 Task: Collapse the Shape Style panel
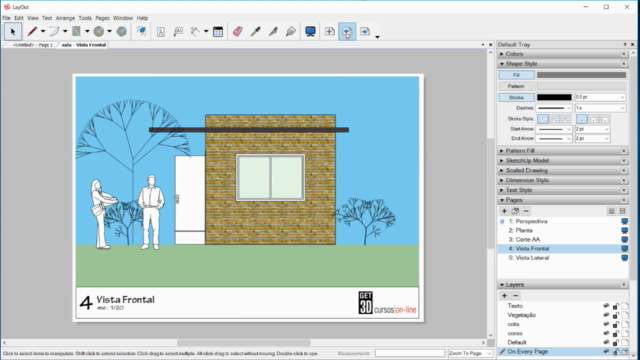point(502,64)
